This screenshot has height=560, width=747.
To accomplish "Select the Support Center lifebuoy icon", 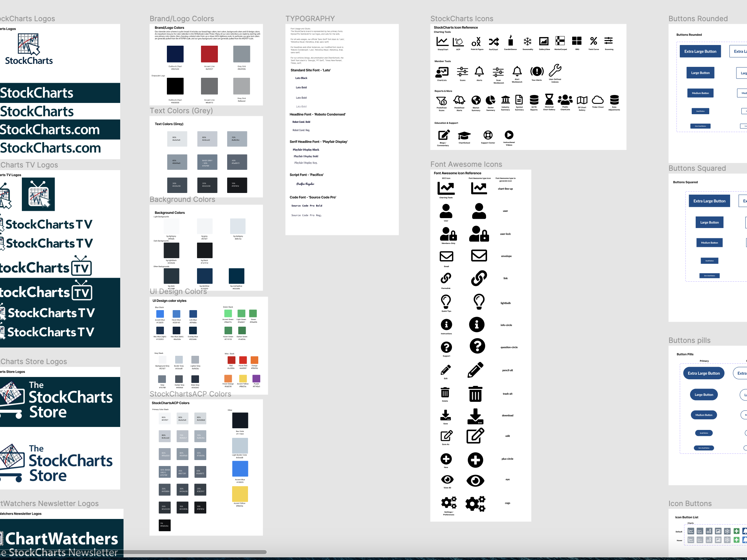I will pyautogui.click(x=488, y=135).
